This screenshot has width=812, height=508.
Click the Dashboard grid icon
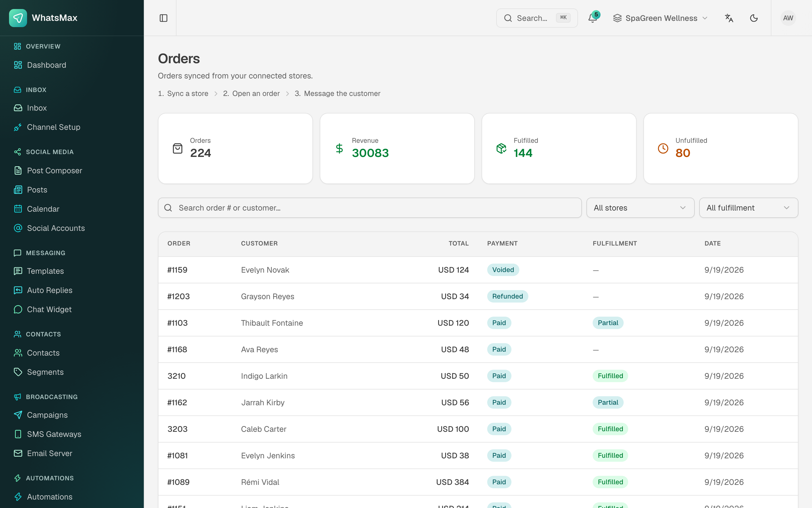[x=18, y=65]
